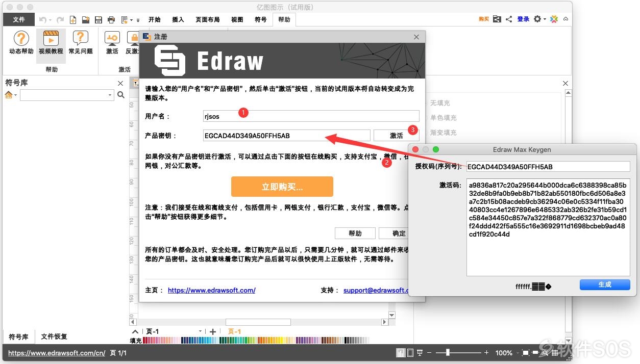Screen dimensions: 640x364
Task: Switch to the first view mode icon in status bar
Action: 401,353
